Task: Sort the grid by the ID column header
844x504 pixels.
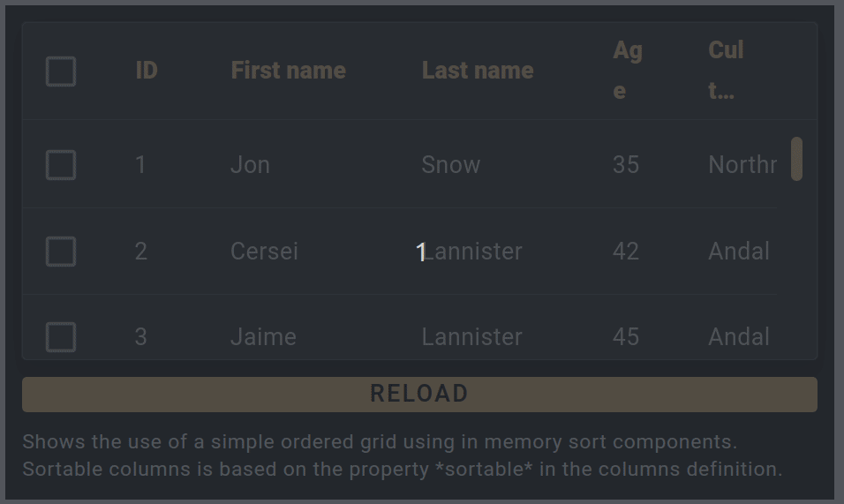Action: (x=147, y=71)
